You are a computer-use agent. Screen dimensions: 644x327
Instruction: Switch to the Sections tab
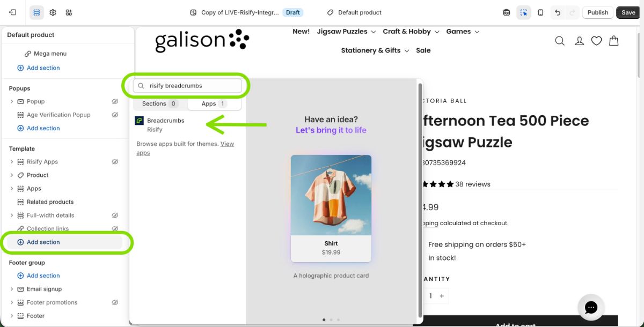click(x=159, y=103)
